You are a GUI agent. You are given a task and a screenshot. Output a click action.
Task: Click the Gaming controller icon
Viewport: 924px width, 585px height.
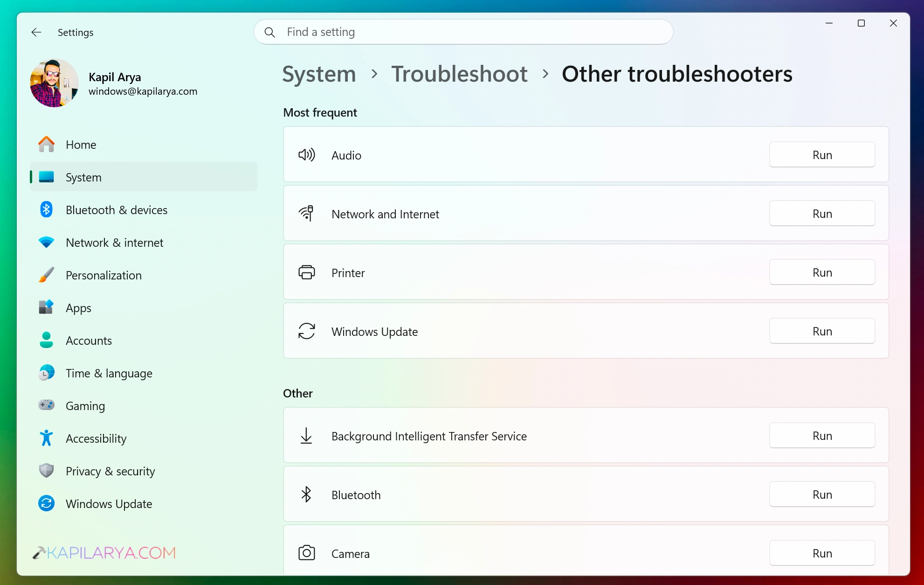(x=46, y=405)
